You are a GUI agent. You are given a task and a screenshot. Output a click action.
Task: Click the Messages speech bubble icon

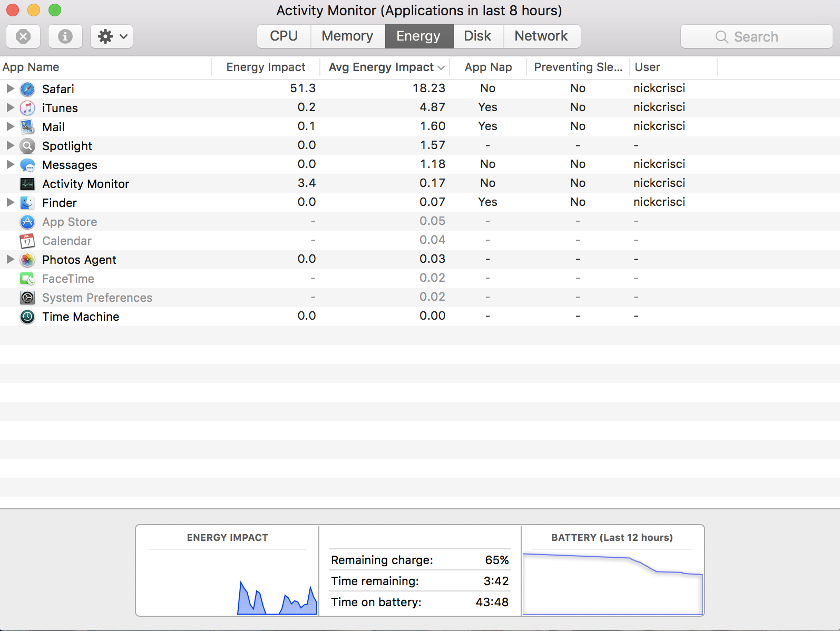27,165
